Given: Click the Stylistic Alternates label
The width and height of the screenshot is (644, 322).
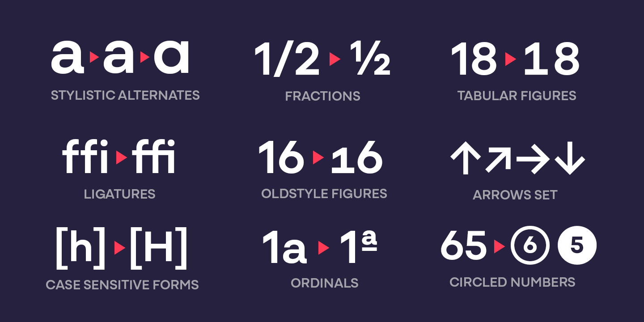Looking at the screenshot, I should (x=125, y=95).
